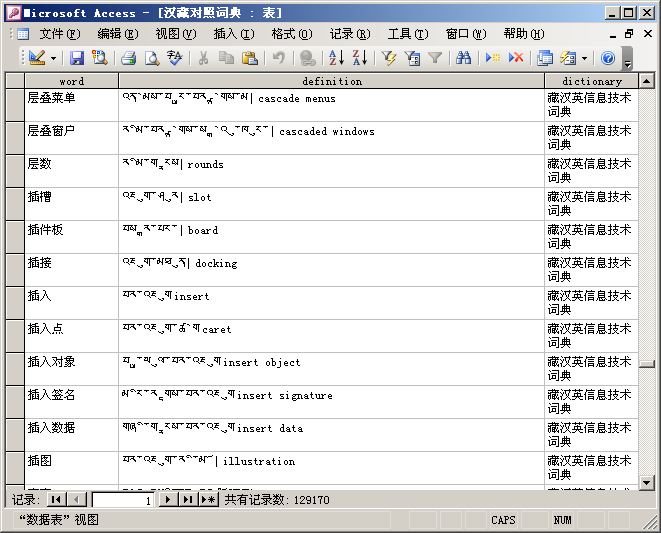Image resolution: width=661 pixels, height=533 pixels.
Task: Click the definition cell with 'rounds'
Action: pos(331,171)
